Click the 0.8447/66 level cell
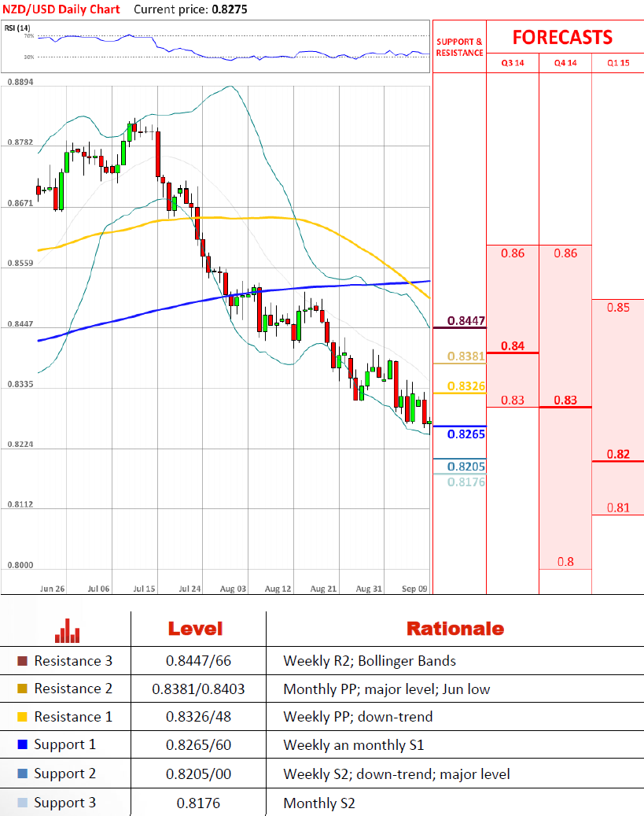 pos(198,661)
